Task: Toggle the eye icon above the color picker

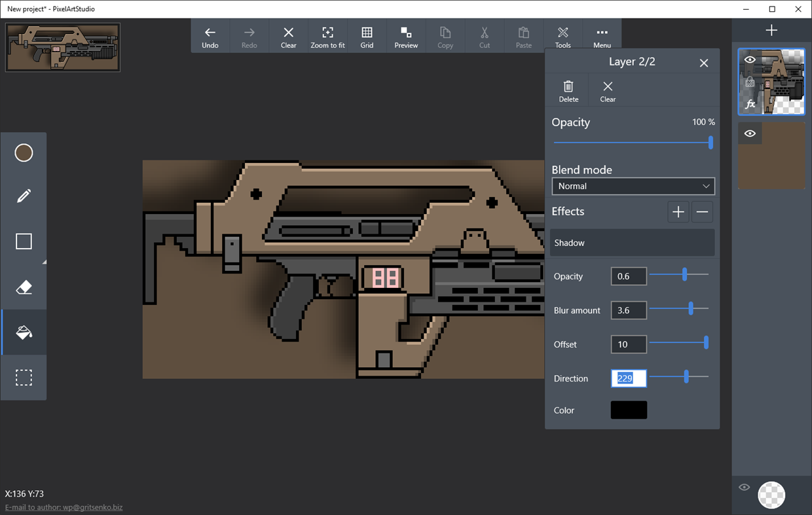Action: tap(744, 487)
